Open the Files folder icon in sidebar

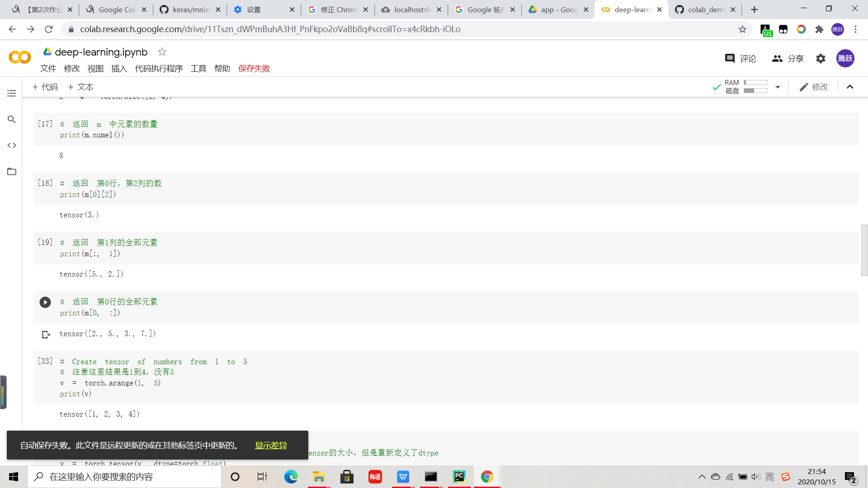point(12,171)
